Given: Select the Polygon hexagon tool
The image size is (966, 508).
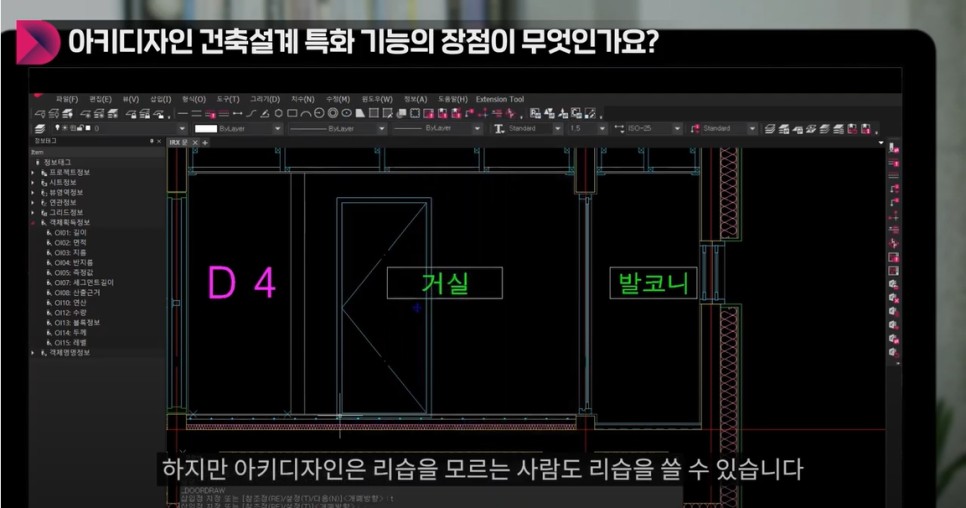Looking at the screenshot, I should tap(278, 113).
